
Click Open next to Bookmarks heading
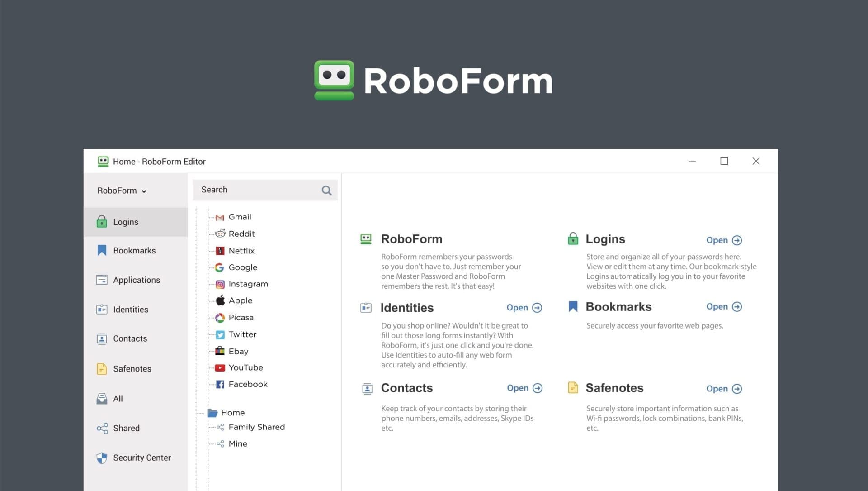[724, 306]
